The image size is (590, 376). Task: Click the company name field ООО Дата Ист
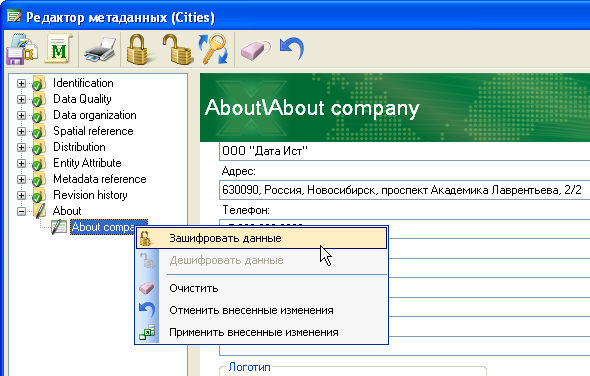pos(404,151)
